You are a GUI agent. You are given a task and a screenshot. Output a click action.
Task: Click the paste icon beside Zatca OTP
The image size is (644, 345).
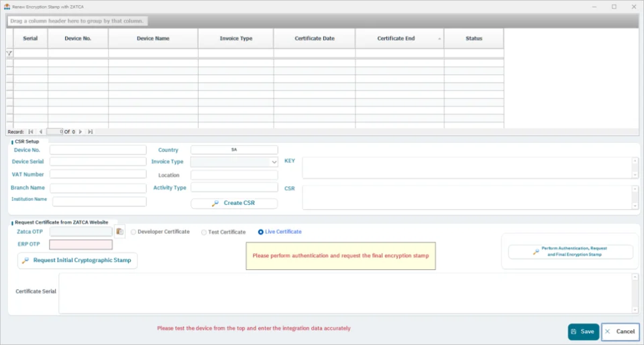coord(119,232)
